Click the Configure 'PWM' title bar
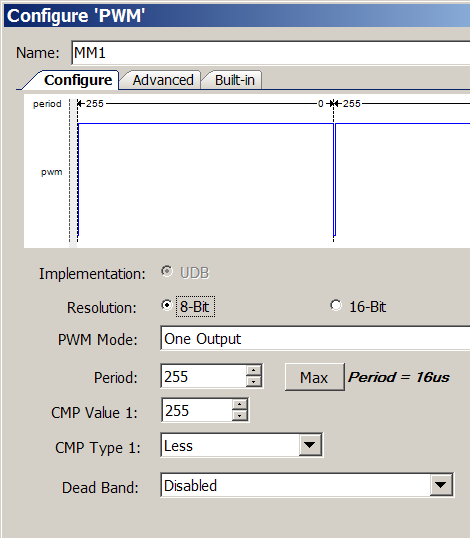Screen dimensions: 470x538 (x=237, y=15)
